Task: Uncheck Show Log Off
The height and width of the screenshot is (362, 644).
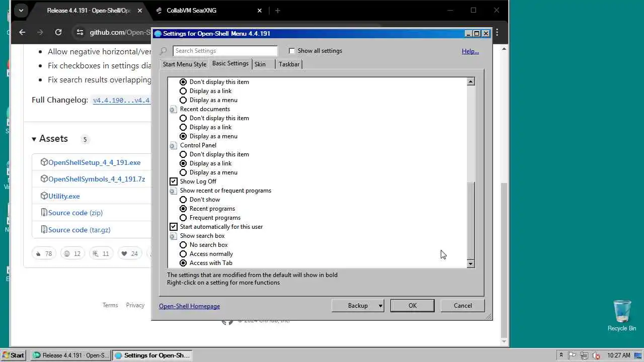Action: click(x=174, y=182)
